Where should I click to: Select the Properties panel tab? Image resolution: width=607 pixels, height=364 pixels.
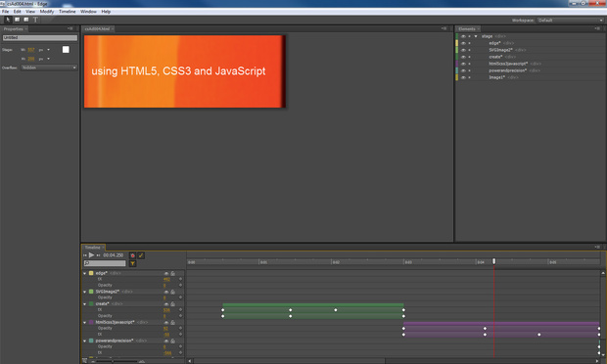[14, 29]
